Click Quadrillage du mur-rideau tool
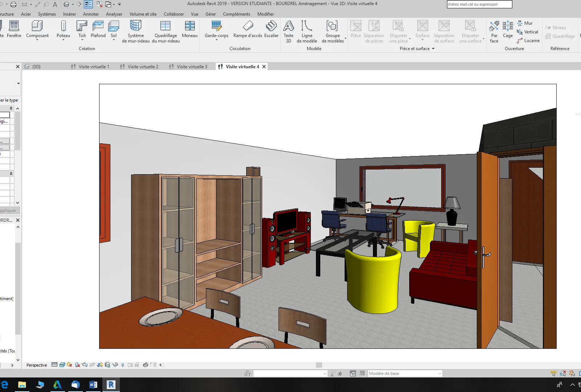 pos(166,32)
